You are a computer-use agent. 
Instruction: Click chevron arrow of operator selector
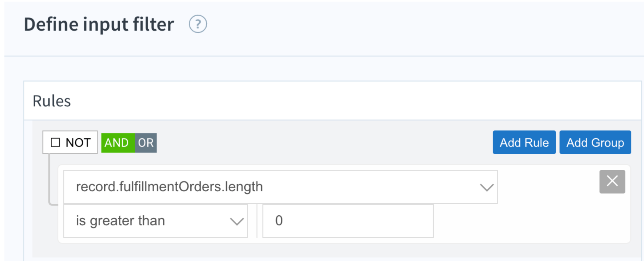point(237,221)
